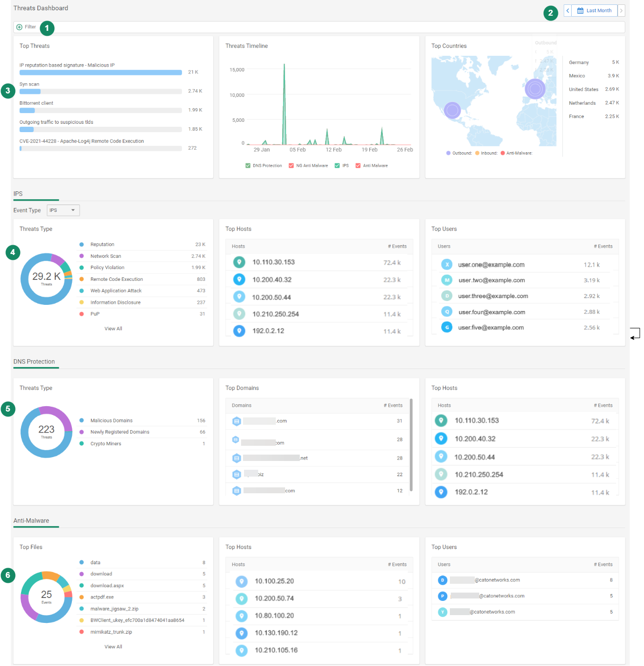The height and width of the screenshot is (666, 644).
Task: Open the Event Type IPS dropdown
Action: (63, 210)
